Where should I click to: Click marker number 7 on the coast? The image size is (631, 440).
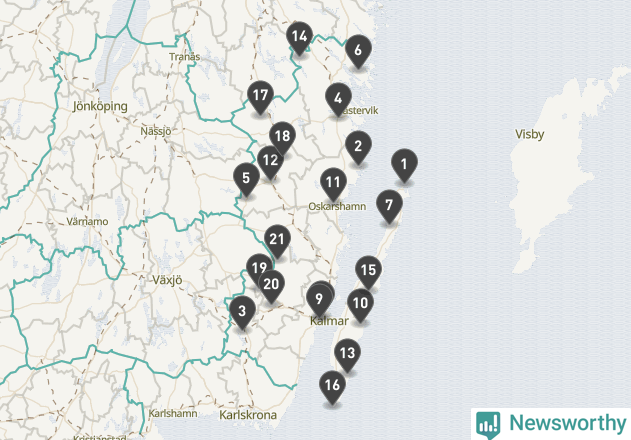[389, 206]
